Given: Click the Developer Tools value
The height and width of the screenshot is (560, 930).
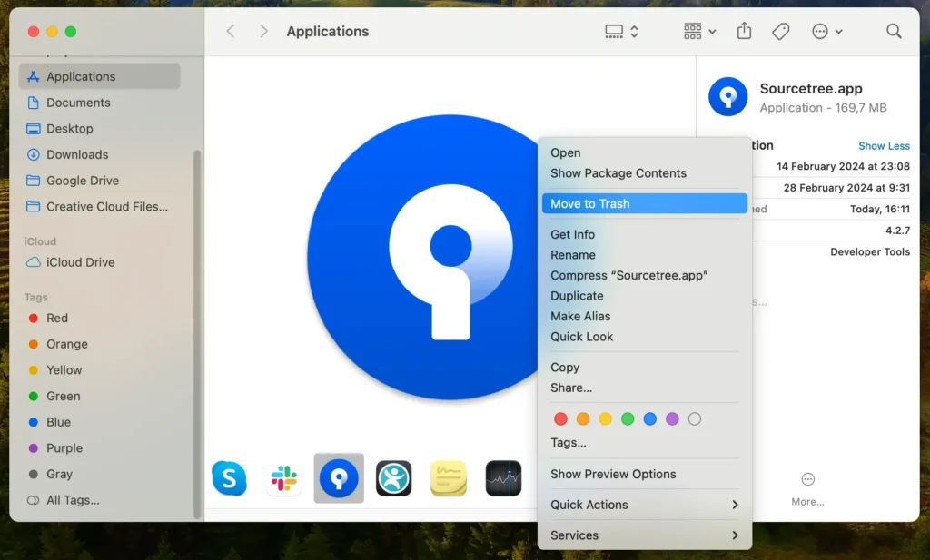Looking at the screenshot, I should coord(869,251).
